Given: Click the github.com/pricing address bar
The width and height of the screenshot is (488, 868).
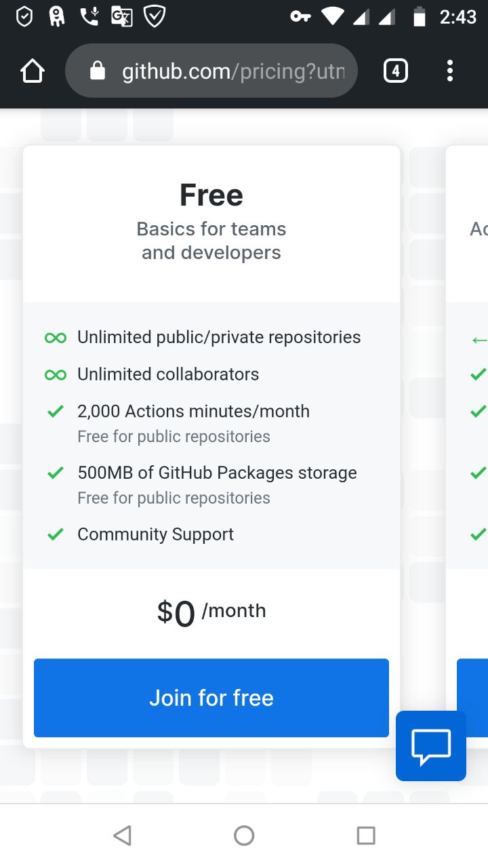Looking at the screenshot, I should 211,71.
